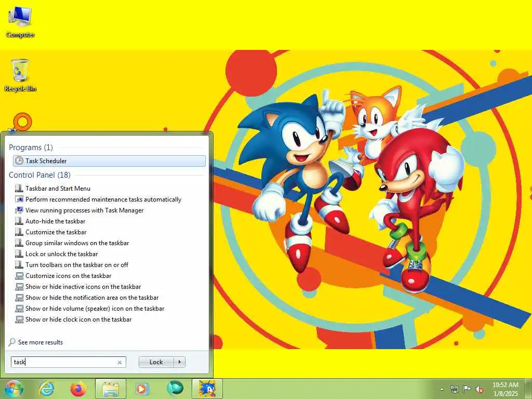This screenshot has width=532, height=399.
Task: Clear the search box with the X
Action: coord(119,362)
